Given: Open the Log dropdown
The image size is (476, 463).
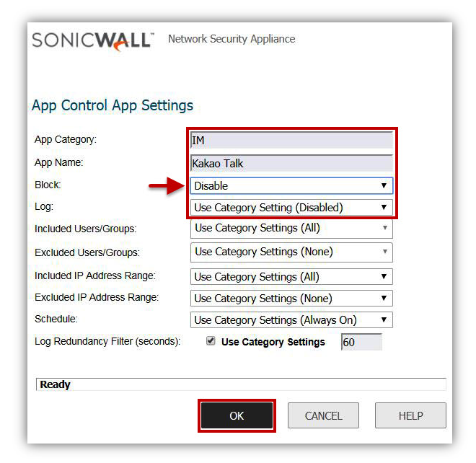Looking at the screenshot, I should click(x=291, y=208).
